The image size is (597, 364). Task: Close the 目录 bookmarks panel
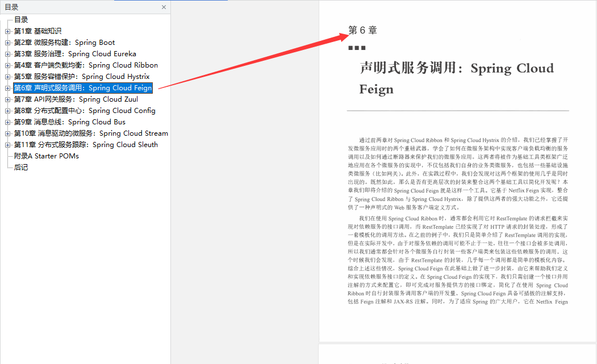(x=164, y=7)
